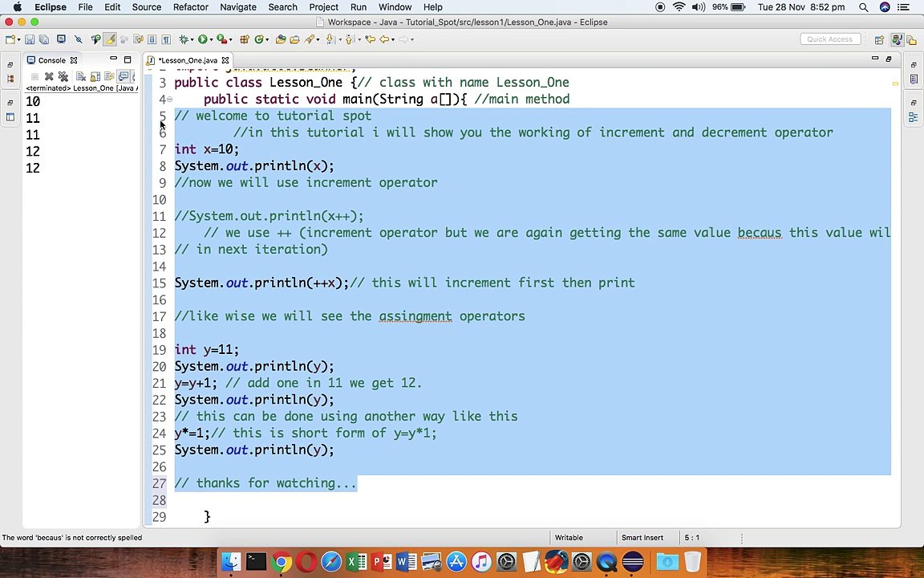Open Google Chrome from the Dock

(281, 562)
